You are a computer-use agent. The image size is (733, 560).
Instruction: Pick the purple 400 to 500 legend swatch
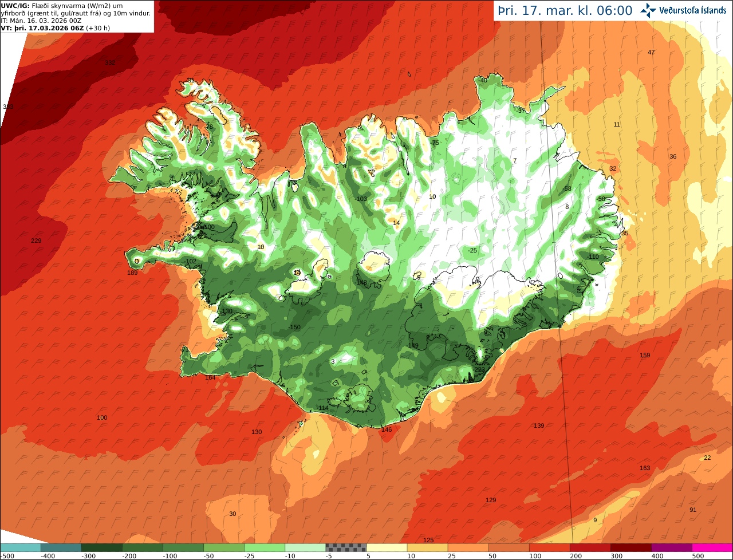[671, 547]
